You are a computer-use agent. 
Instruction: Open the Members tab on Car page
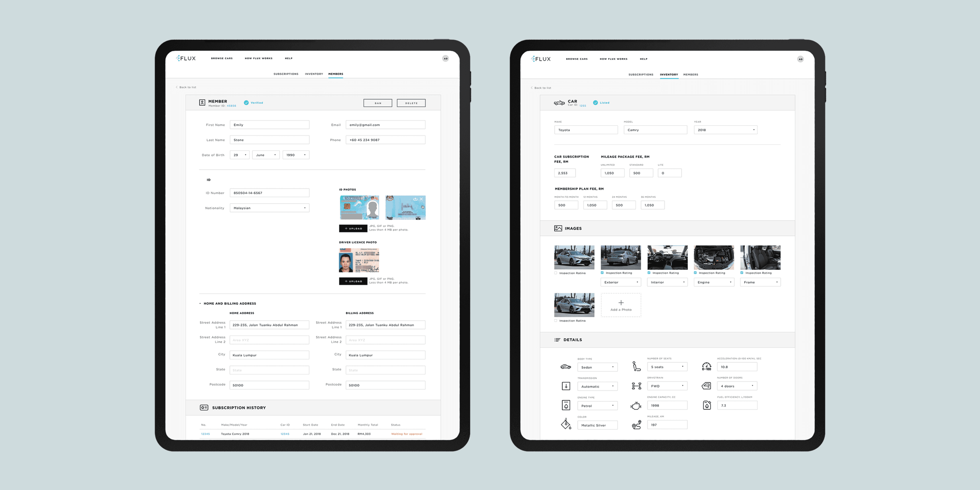click(x=690, y=74)
